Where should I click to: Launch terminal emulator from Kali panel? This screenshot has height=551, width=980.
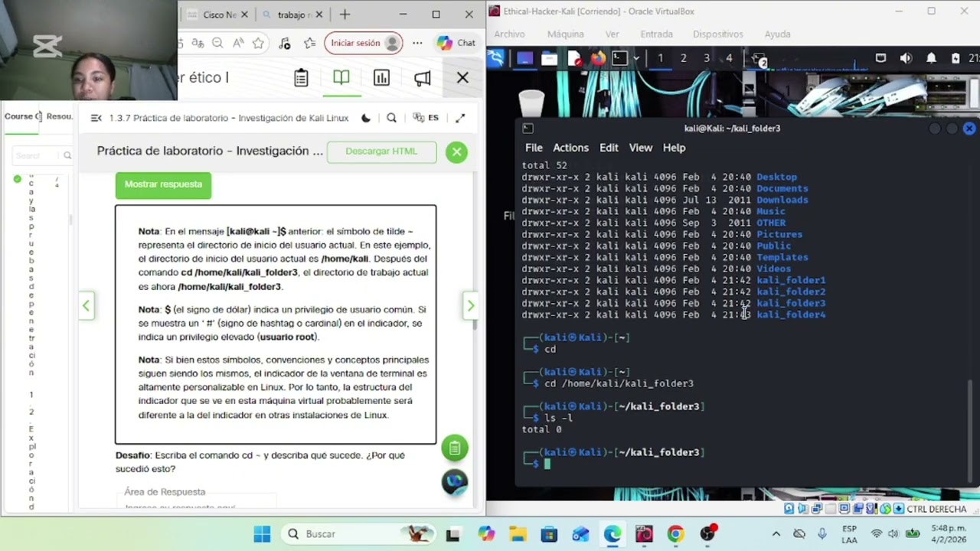pyautogui.click(x=619, y=58)
